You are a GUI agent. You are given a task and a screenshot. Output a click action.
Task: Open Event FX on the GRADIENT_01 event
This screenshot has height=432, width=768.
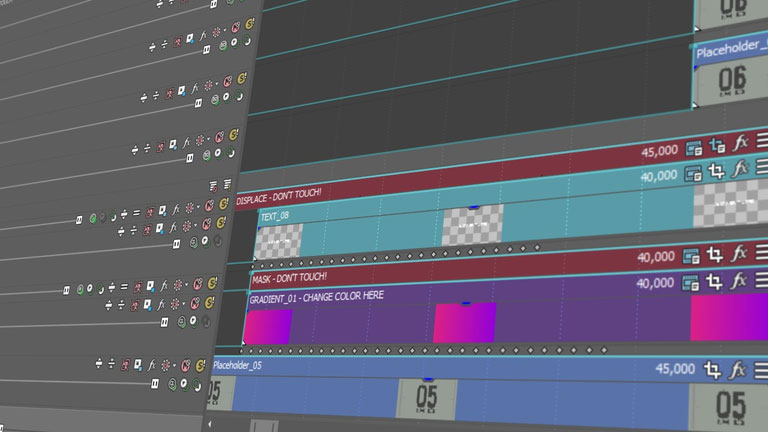click(738, 281)
